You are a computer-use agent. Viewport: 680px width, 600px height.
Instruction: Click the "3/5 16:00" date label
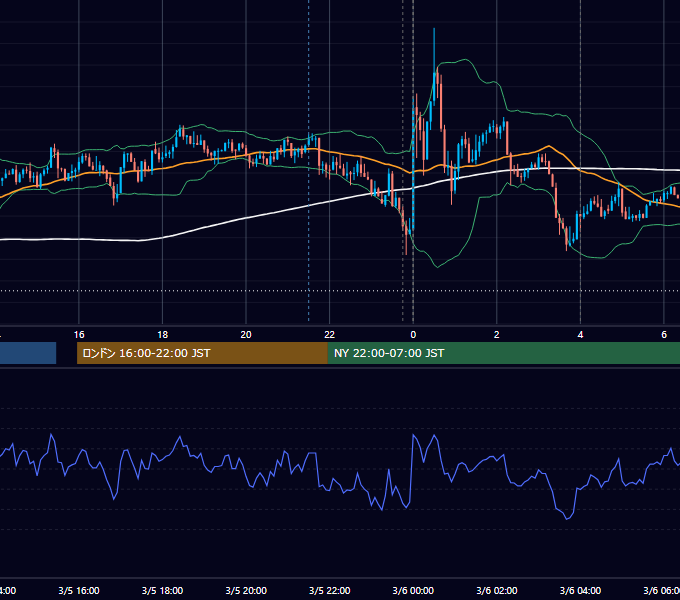click(79, 591)
